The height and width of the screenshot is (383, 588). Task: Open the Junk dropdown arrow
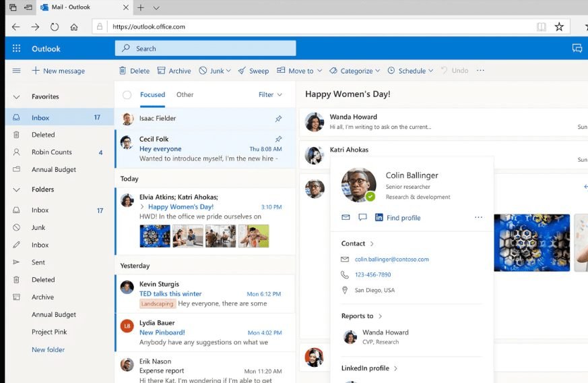228,71
